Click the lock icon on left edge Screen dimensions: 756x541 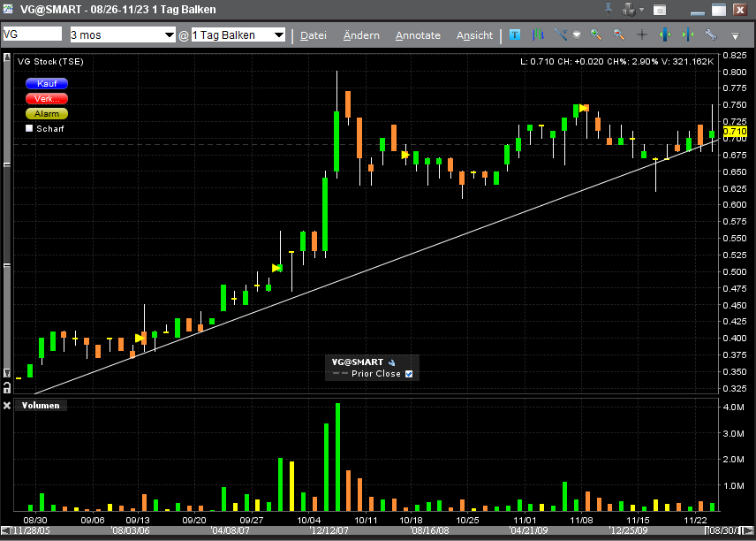pyautogui.click(x=7, y=387)
